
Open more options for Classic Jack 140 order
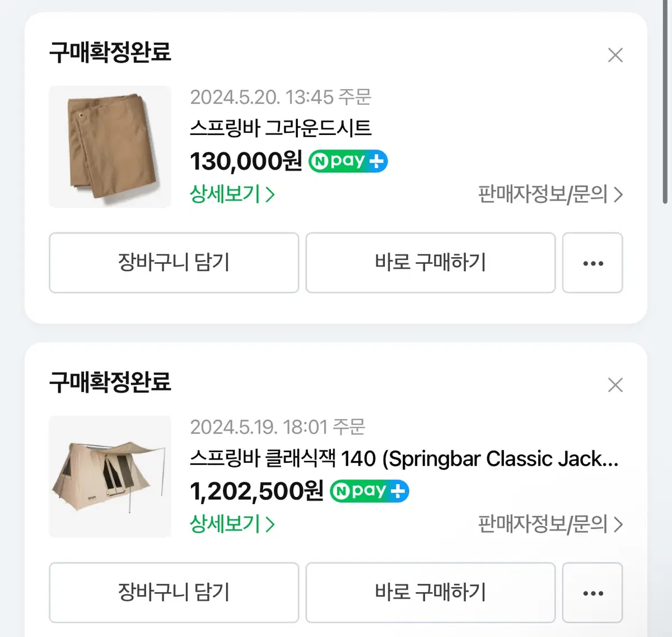pos(592,593)
